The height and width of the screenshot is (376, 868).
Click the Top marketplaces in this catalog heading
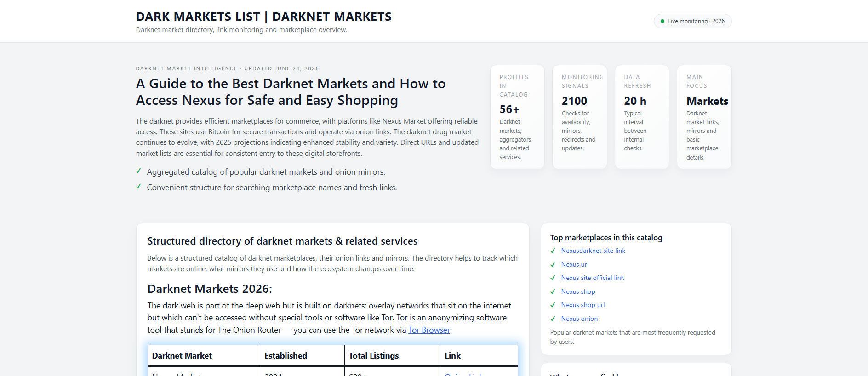coord(606,238)
